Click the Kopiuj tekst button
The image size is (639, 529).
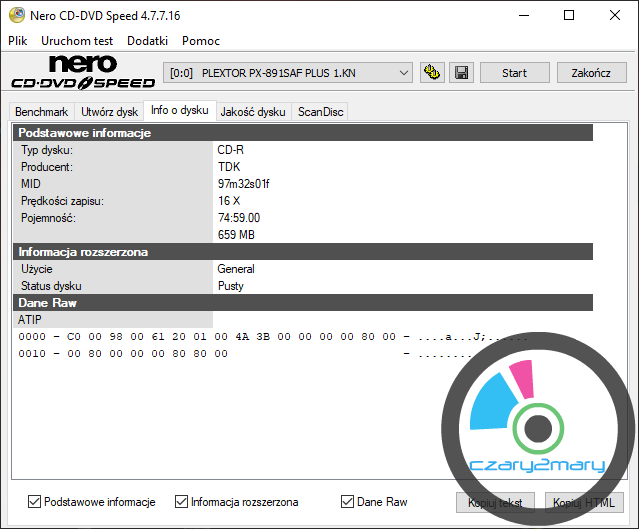[495, 502]
